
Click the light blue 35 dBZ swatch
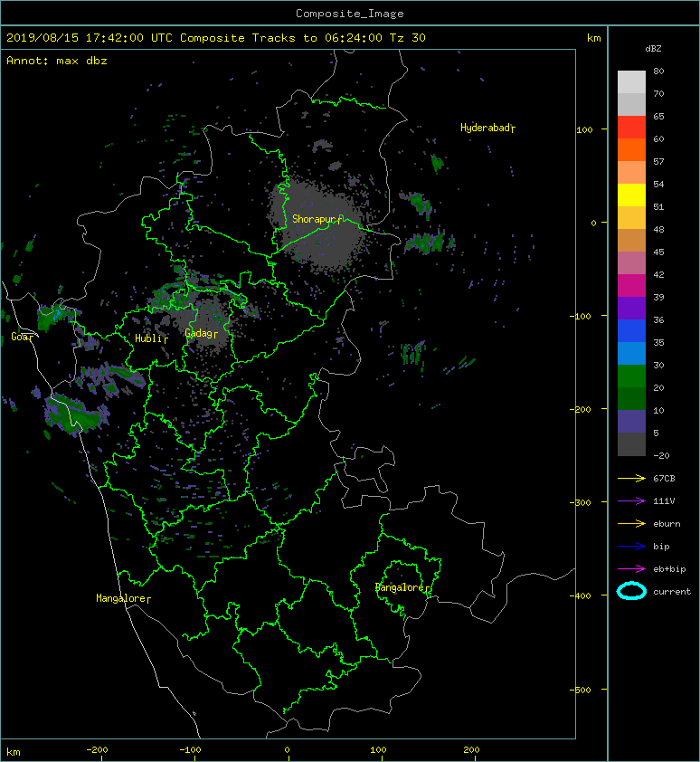tap(631, 353)
